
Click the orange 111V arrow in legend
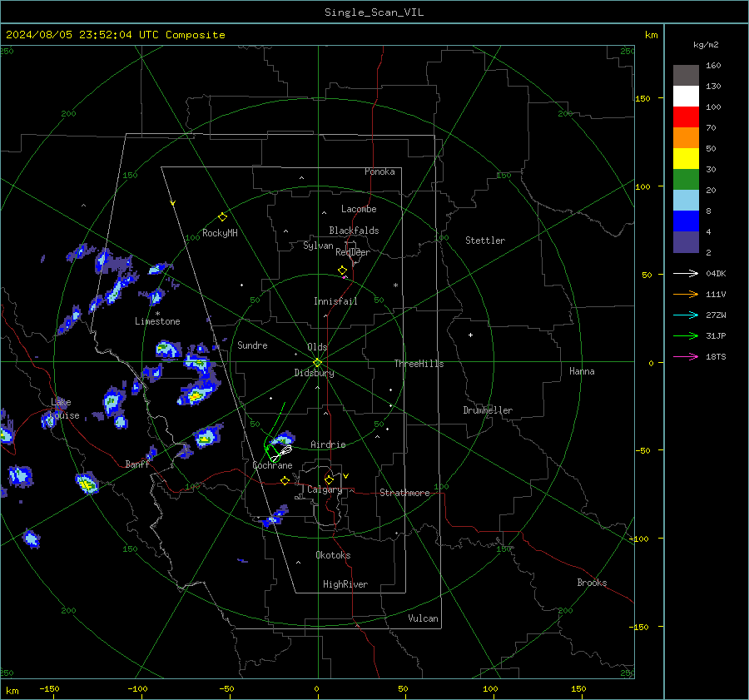click(686, 295)
